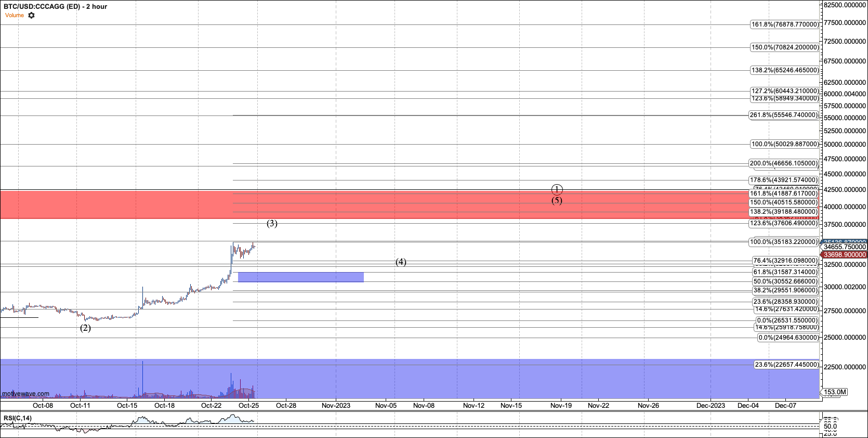868x438 pixels.
Task: Click the Nov-15 date on time axis
Action: [x=511, y=406]
